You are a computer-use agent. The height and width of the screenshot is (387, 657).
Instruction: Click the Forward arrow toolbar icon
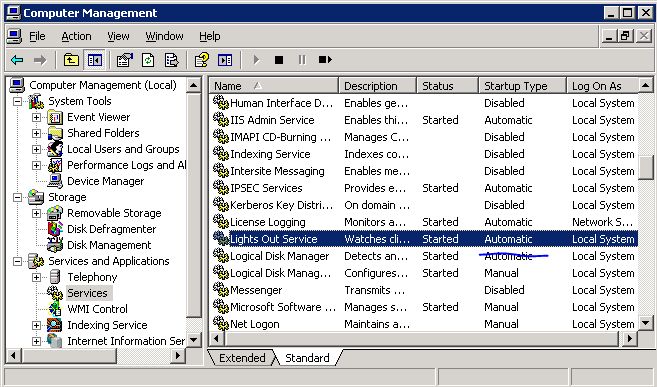click(x=40, y=60)
